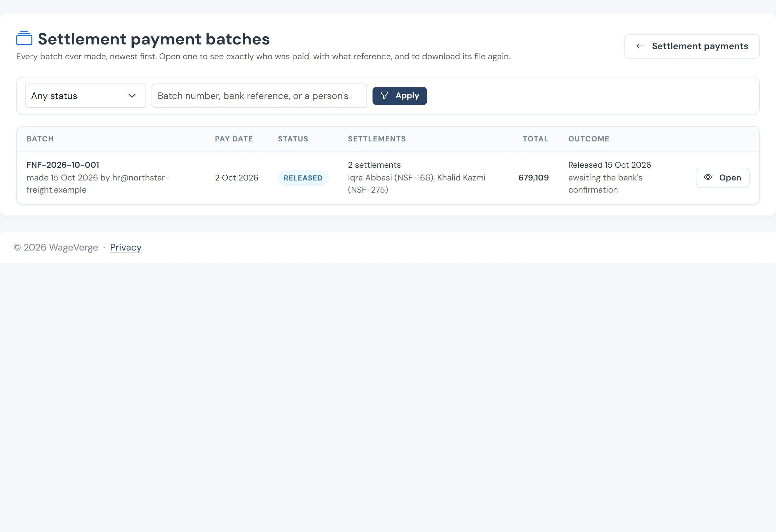Click the batch stack icon beside the page title
The image size is (776, 532).
click(x=24, y=38)
